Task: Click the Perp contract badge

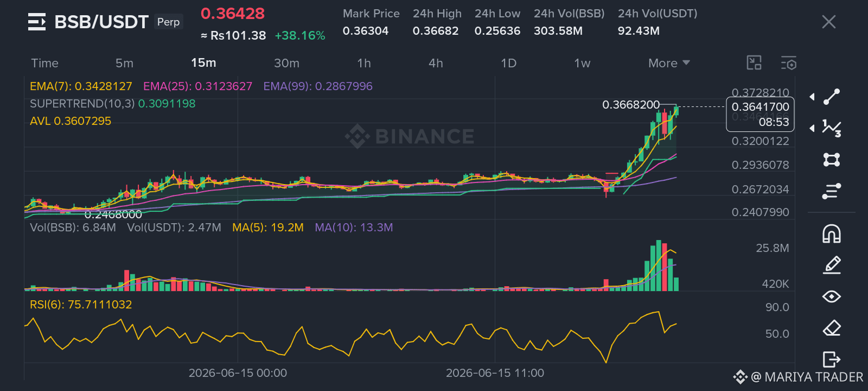Action: coord(168,22)
